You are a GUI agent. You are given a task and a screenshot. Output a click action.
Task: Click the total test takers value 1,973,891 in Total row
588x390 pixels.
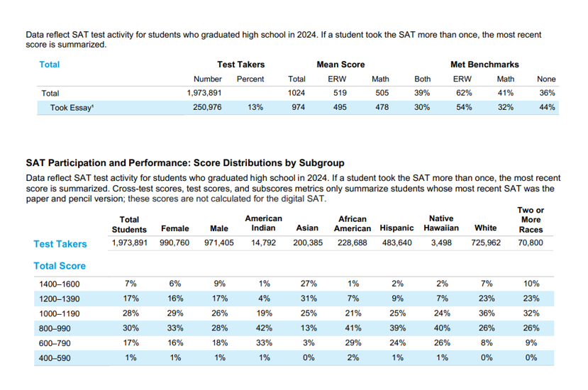point(204,93)
